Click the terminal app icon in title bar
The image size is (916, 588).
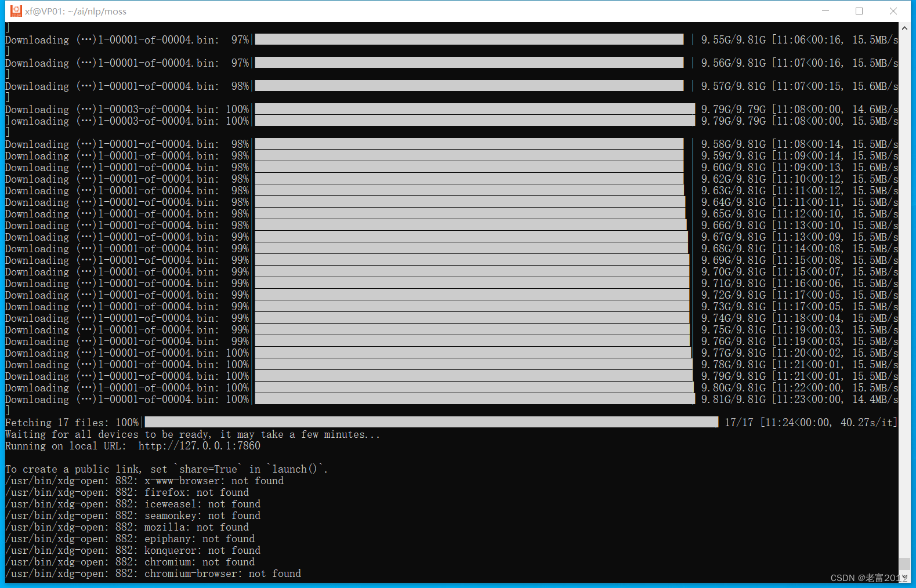coord(16,11)
